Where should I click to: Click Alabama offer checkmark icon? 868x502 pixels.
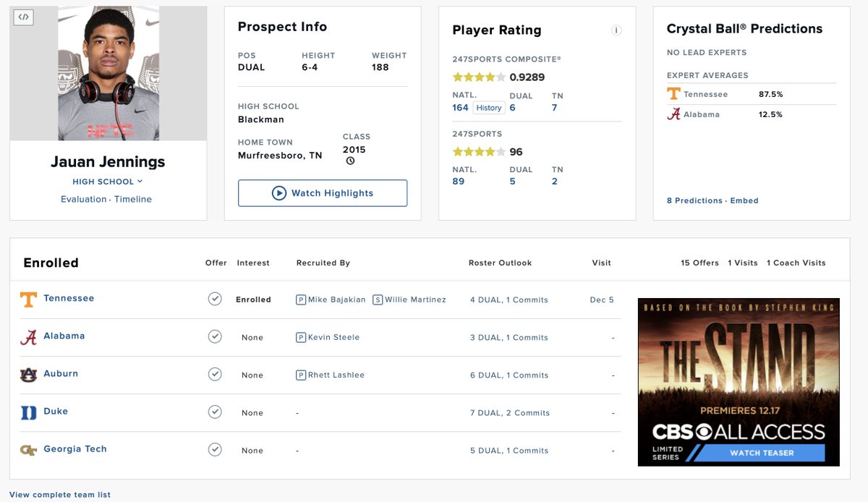[x=215, y=336]
